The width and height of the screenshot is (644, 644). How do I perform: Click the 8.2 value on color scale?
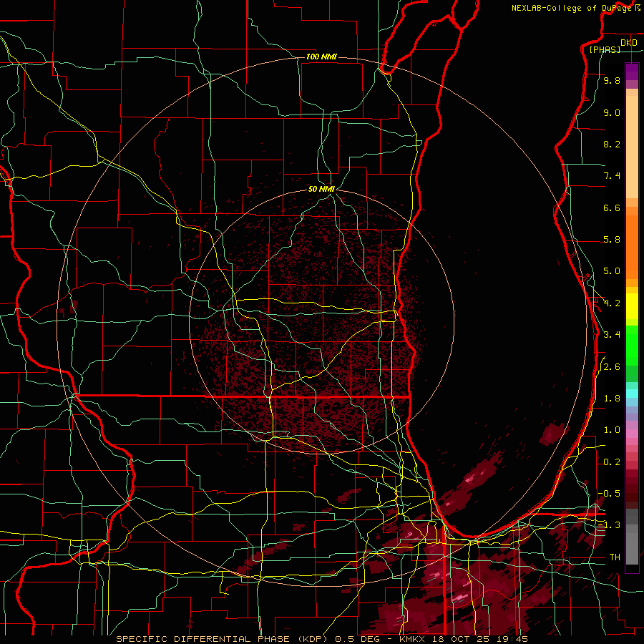click(612, 144)
